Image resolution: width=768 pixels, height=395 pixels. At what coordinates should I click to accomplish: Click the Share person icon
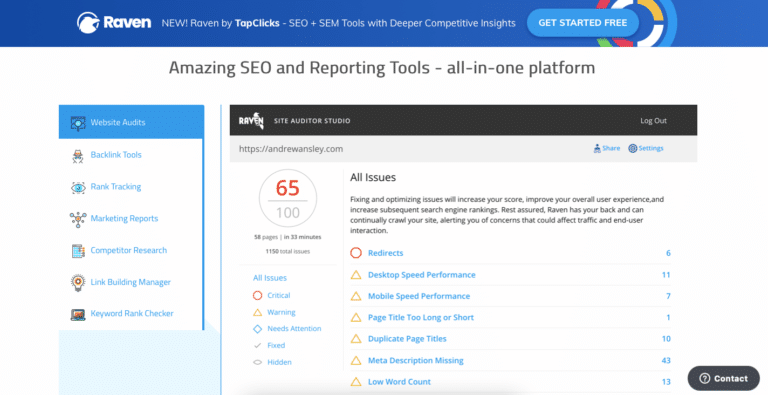click(597, 148)
